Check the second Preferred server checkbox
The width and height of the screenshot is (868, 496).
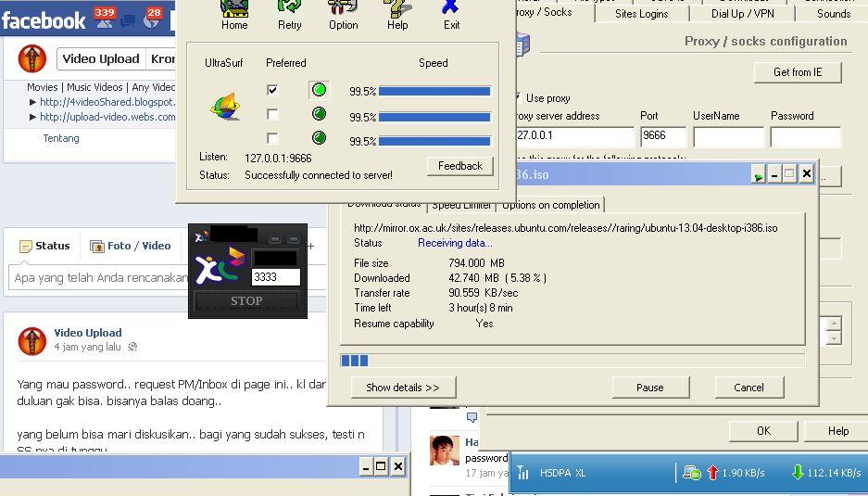point(272,114)
